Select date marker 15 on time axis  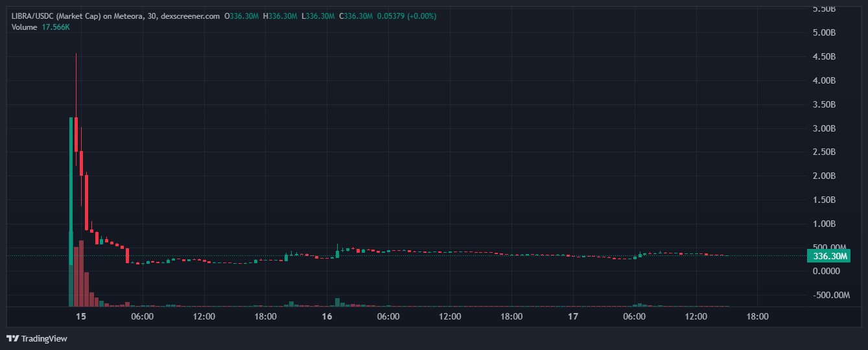coord(80,317)
